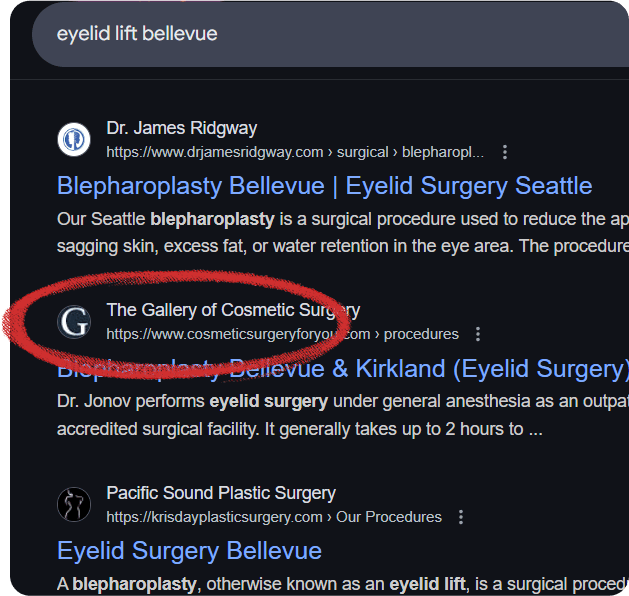
Task: Click the Seattle blepharoplasty description snippet
Action: click(x=343, y=233)
